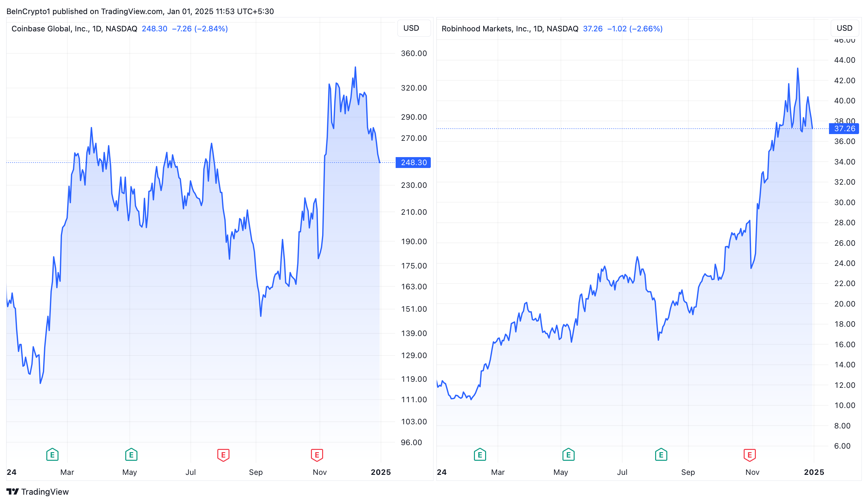Click Coinbase red earnings icon near Nov

[317, 455]
